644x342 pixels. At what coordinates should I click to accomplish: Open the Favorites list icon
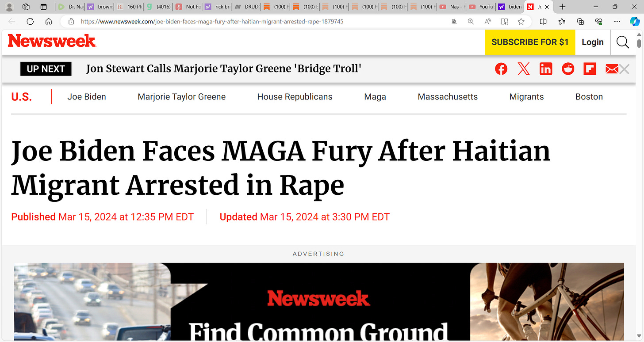pyautogui.click(x=562, y=21)
